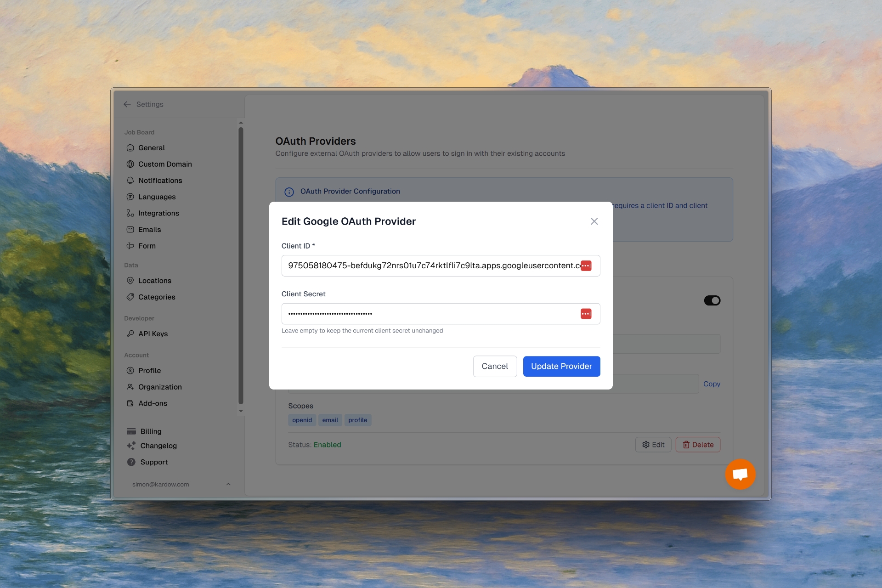Collapse the Edit Google OAuth Provider dialog
The width and height of the screenshot is (882, 588).
coord(594,221)
